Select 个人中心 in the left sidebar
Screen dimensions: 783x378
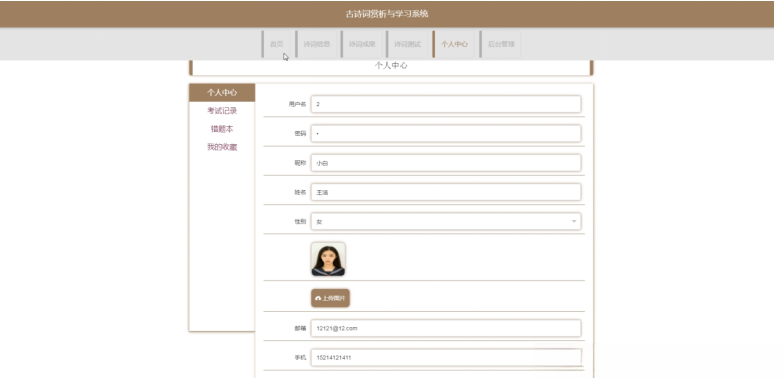222,93
